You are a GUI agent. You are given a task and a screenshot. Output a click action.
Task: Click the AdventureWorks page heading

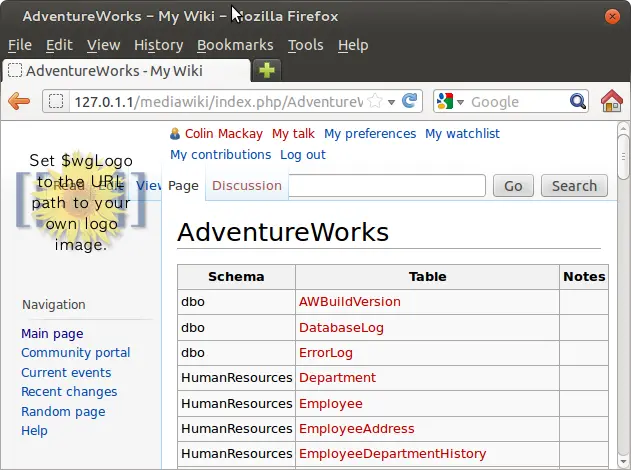coord(283,232)
